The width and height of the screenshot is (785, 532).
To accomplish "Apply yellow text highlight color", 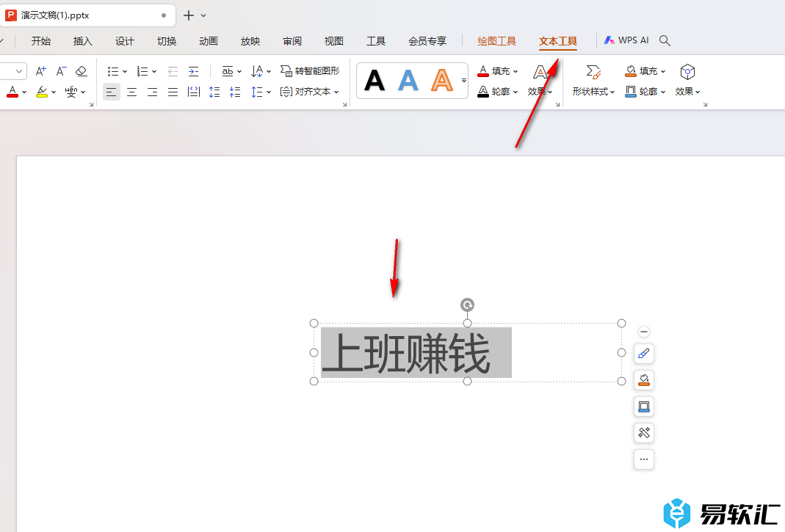I will [x=42, y=92].
